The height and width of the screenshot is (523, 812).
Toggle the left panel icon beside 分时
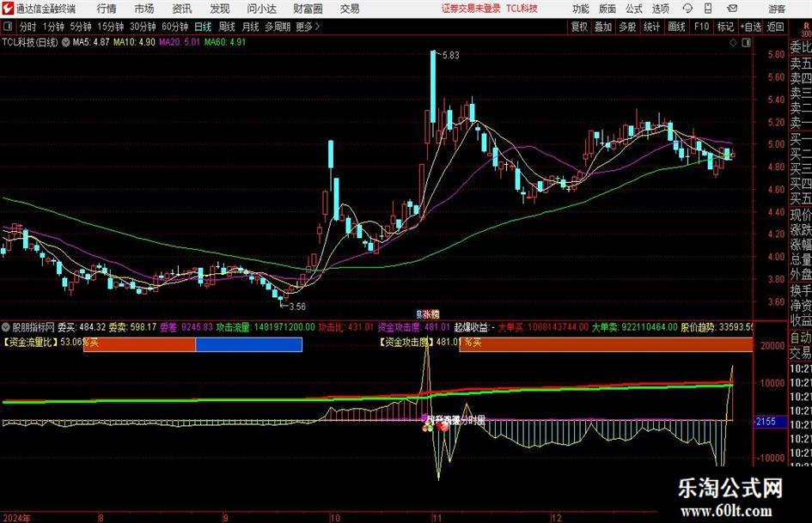(7, 27)
